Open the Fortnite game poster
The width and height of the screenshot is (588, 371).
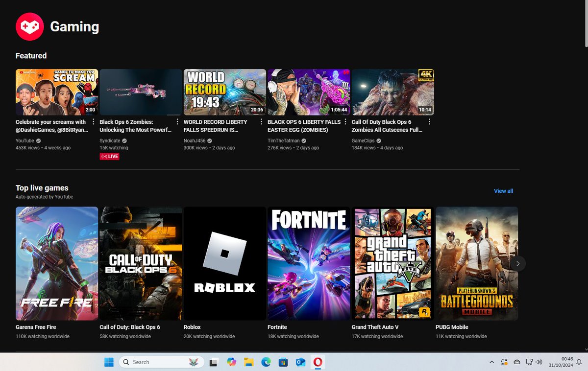pos(309,263)
